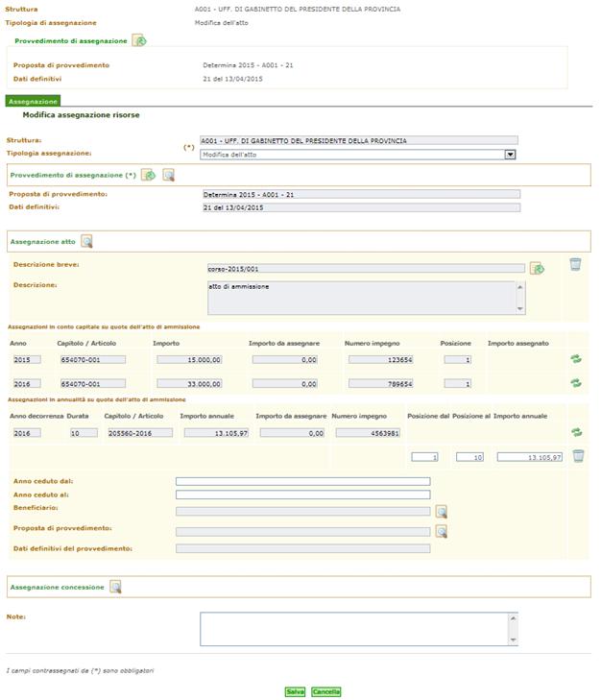Click the Anno field showing 2015
The image size is (601, 700).
27,359
